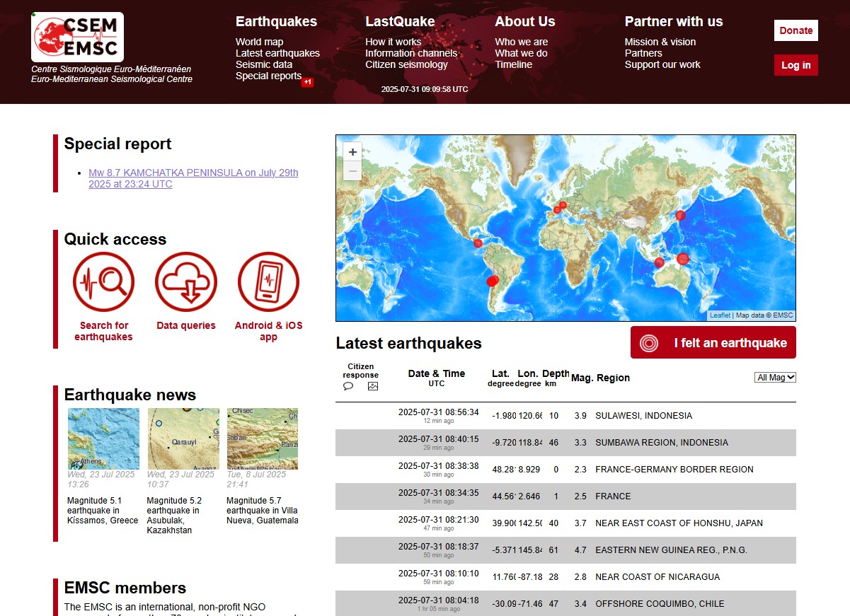Zoom in on the map
This screenshot has width=850, height=616.
pyautogui.click(x=352, y=151)
